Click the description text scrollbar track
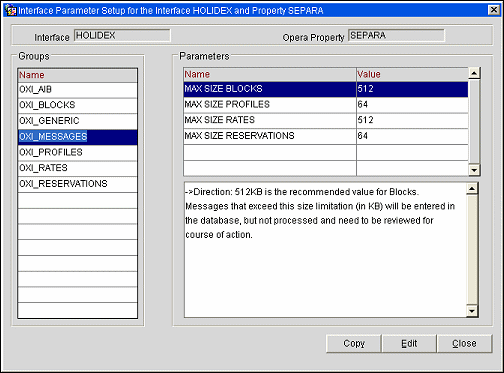The image size is (504, 373). click(472, 250)
